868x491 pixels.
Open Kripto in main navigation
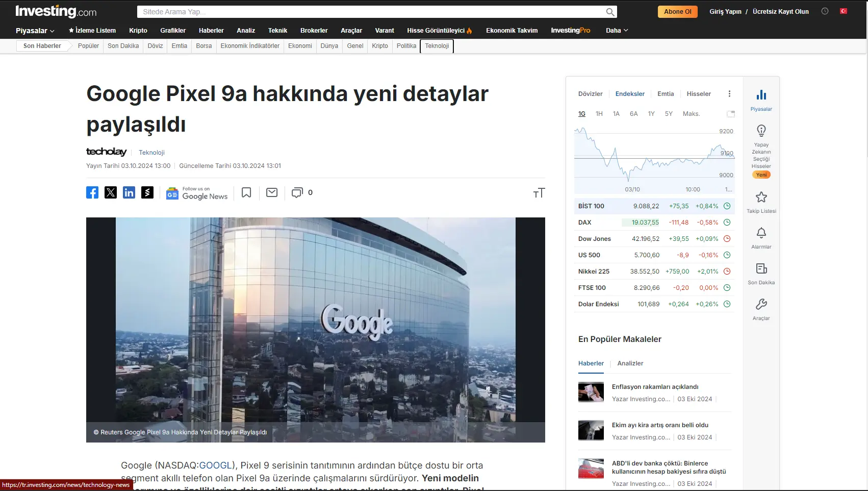[138, 31]
